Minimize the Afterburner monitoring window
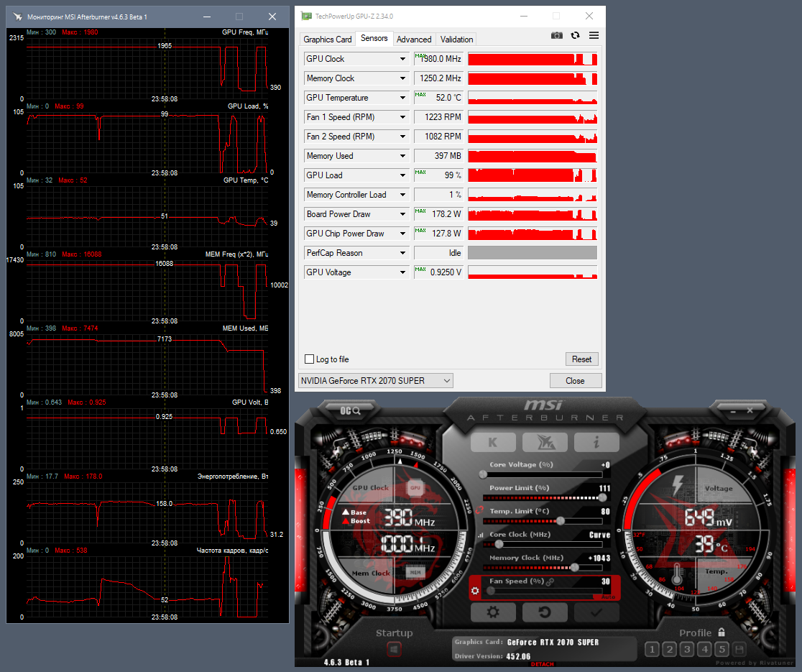This screenshot has width=802, height=672. click(207, 17)
